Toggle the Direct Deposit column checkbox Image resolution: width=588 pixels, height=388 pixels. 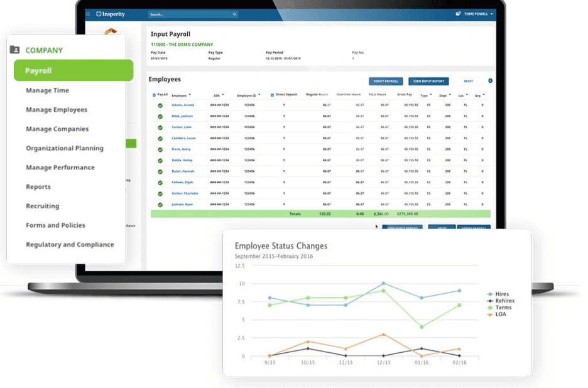pos(272,95)
